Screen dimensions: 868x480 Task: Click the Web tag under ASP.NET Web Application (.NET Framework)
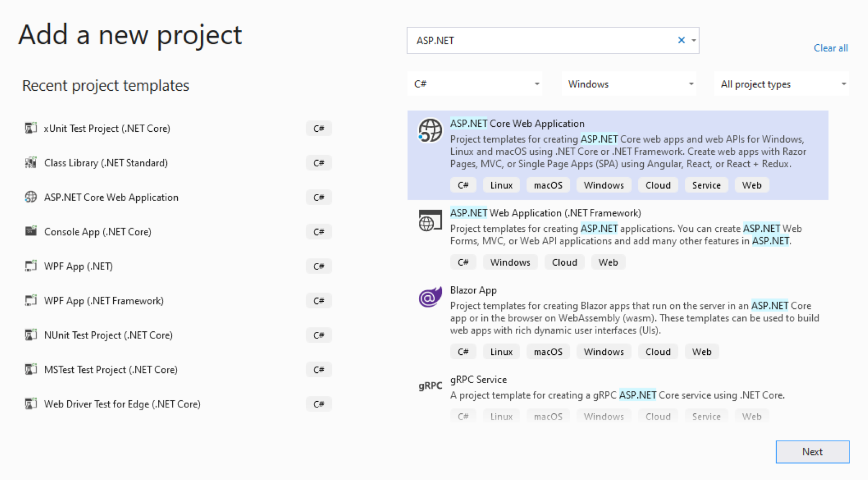[x=608, y=262]
